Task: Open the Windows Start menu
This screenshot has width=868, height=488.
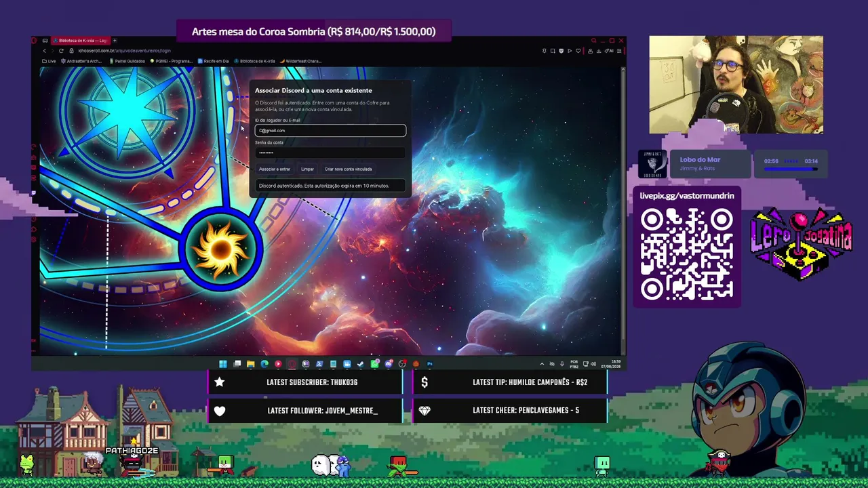Action: coord(223,364)
